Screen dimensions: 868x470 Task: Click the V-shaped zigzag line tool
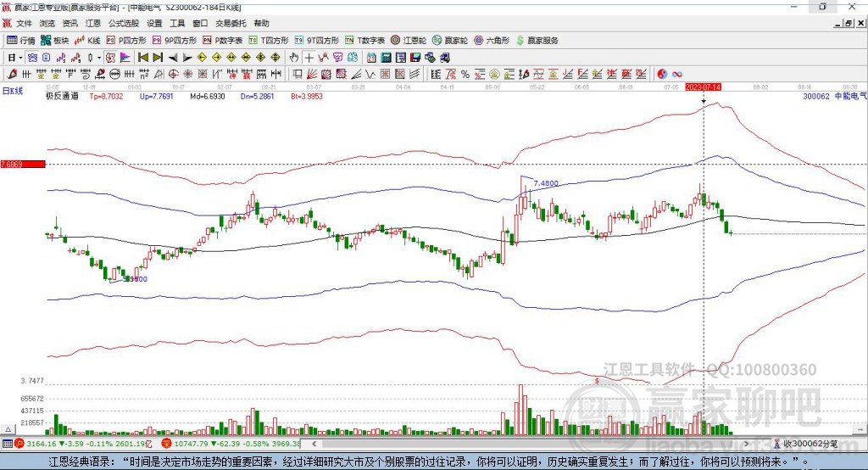(x=370, y=74)
